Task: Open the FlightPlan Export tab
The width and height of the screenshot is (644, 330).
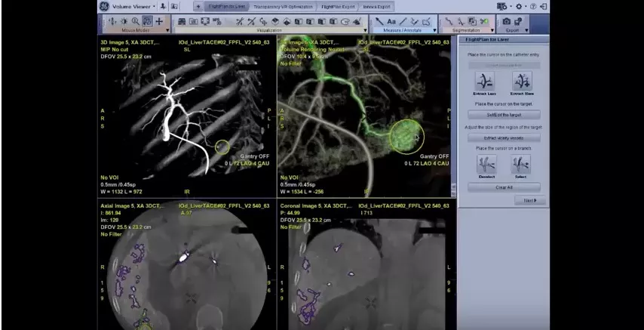Action: (x=338, y=7)
